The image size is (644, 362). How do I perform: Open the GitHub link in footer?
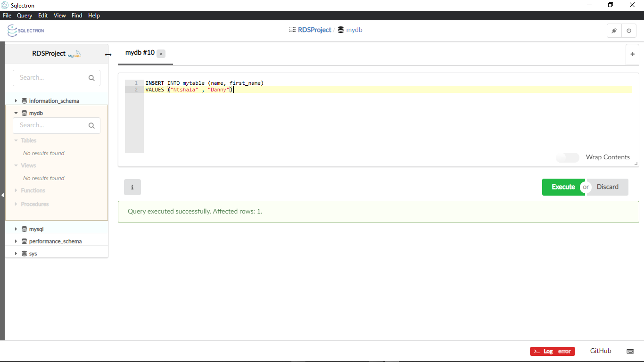(600, 351)
